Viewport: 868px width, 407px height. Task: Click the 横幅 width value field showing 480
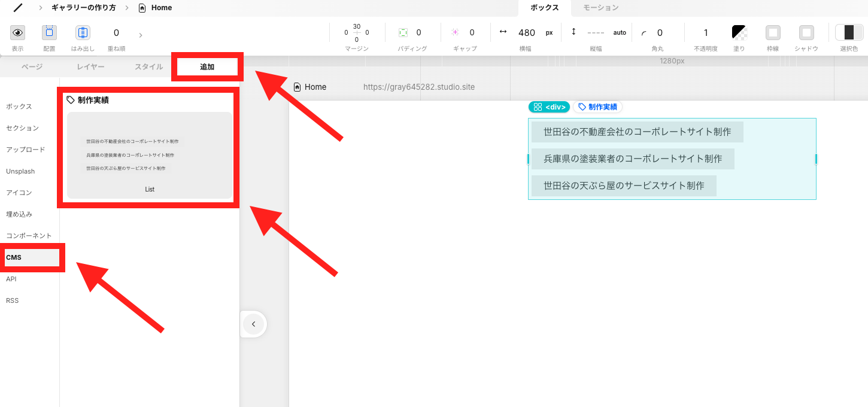pos(527,32)
